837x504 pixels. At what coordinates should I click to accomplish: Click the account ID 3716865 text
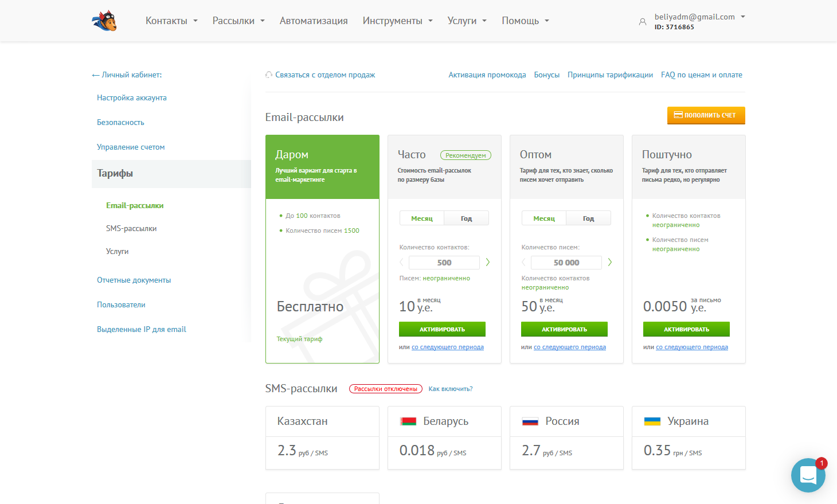coord(674,27)
